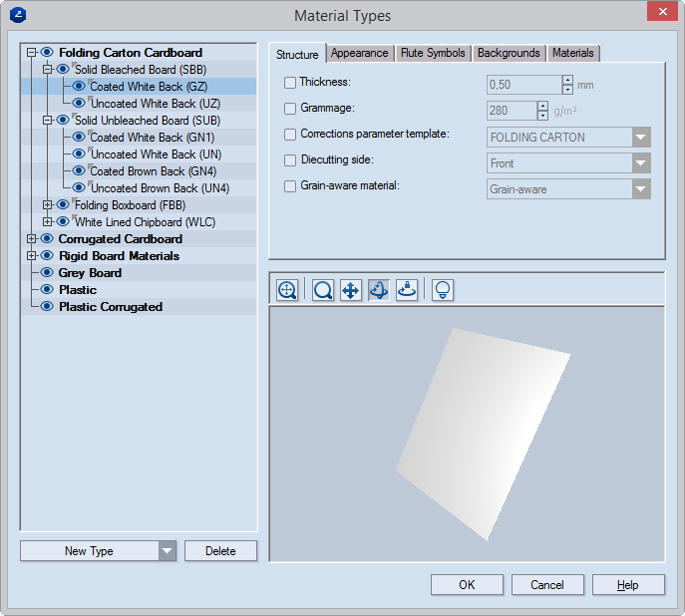Expand the Rigid Board Materials node
Image resolution: width=685 pixels, height=616 pixels.
click(x=31, y=256)
